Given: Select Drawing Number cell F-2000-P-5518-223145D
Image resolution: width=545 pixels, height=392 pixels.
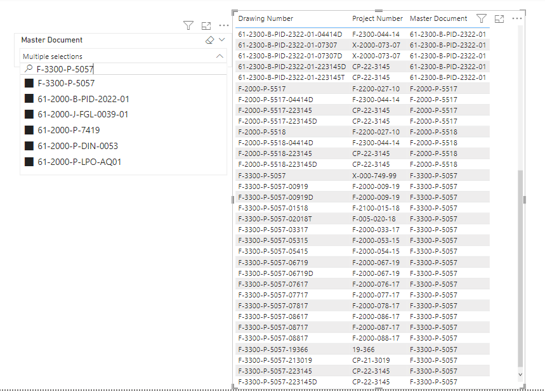Looking at the screenshot, I should (277, 164).
